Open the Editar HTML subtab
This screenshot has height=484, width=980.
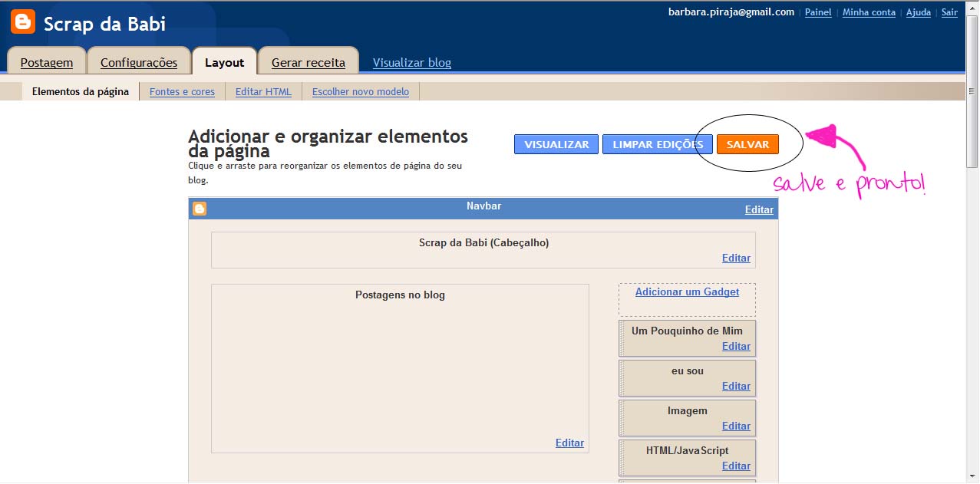click(x=263, y=91)
